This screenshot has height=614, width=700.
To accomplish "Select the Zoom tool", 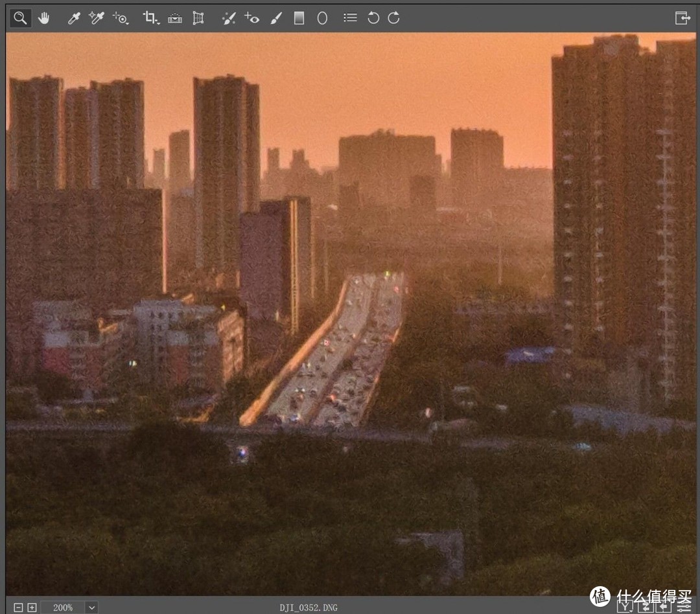I will 20,18.
